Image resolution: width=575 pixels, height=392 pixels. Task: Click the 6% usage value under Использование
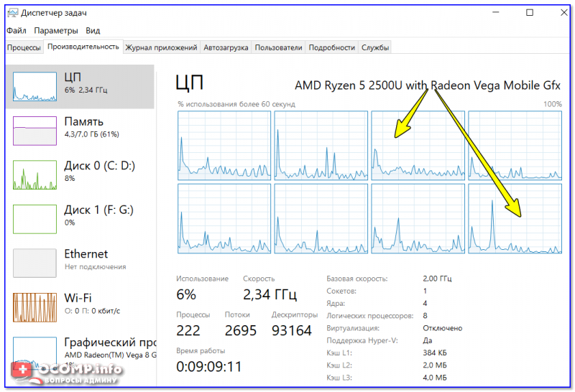coord(186,294)
